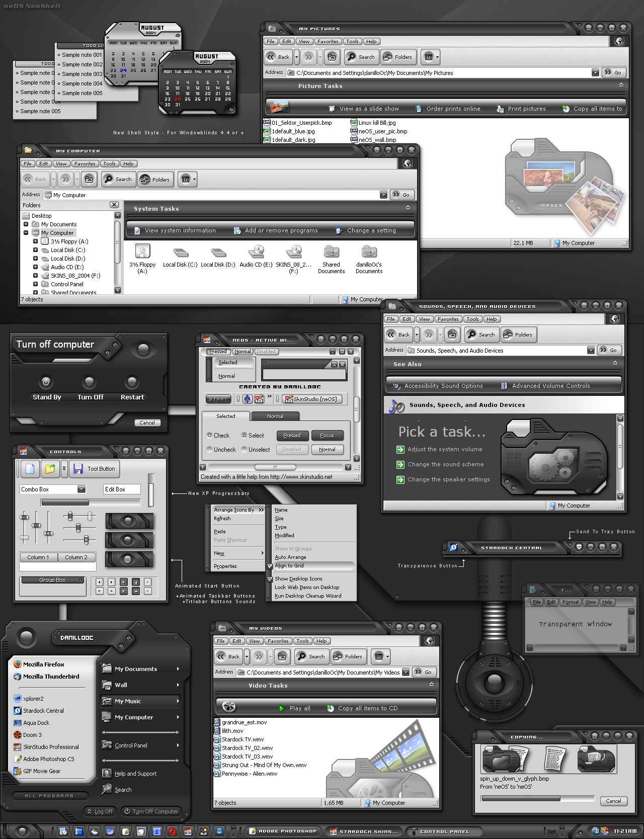Click into the Edit Box field

point(121,489)
